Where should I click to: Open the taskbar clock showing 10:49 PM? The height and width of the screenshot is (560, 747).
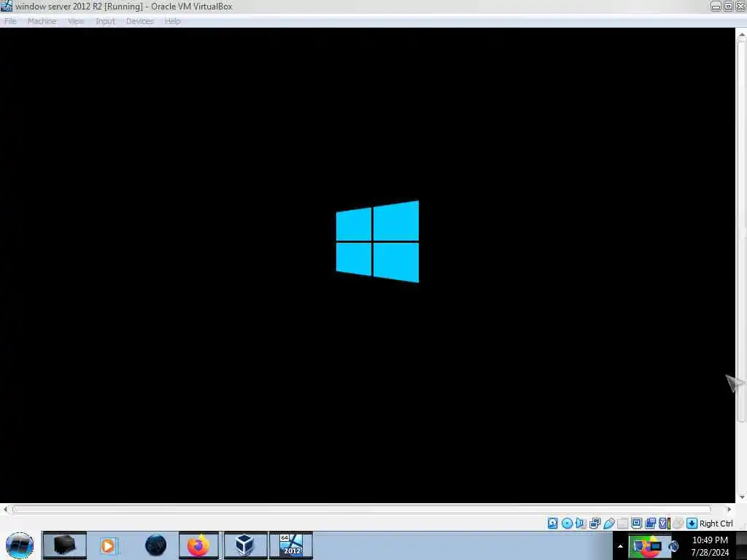710,546
